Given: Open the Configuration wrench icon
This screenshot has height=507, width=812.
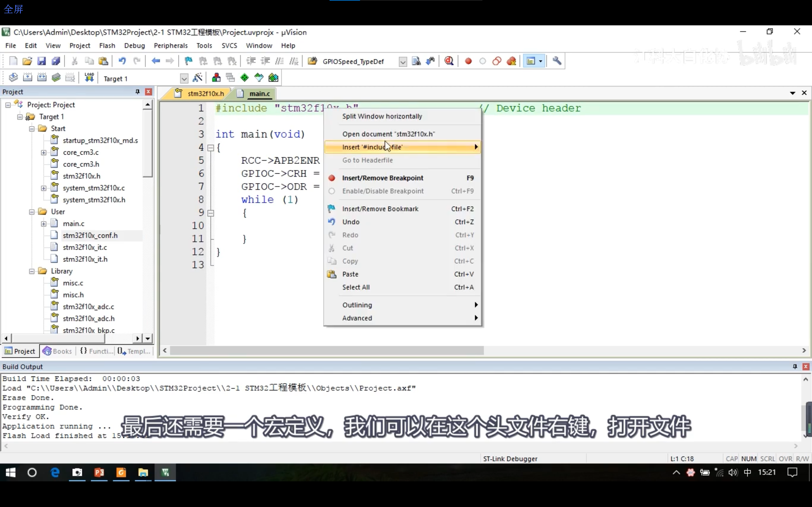Looking at the screenshot, I should [557, 61].
